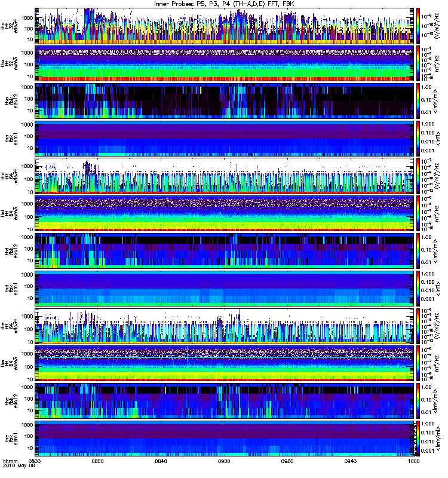
Task: Select the 'tha fbk scm1' panel label
Action: pyautogui.click(x=11, y=139)
